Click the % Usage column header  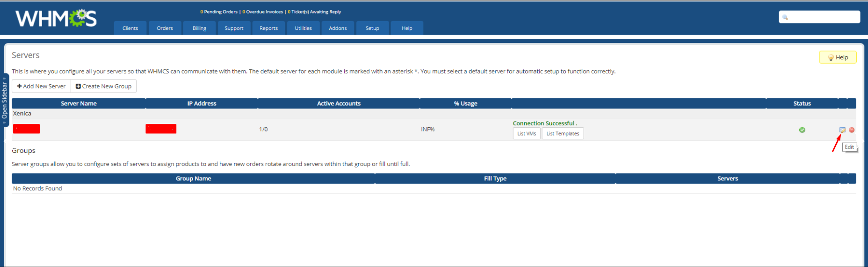[x=465, y=103]
